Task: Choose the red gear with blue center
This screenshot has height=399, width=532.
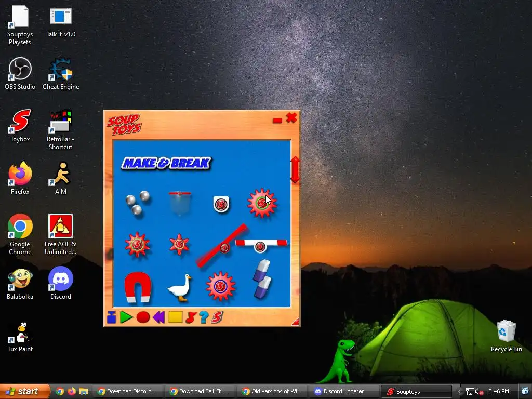Action: point(220,286)
